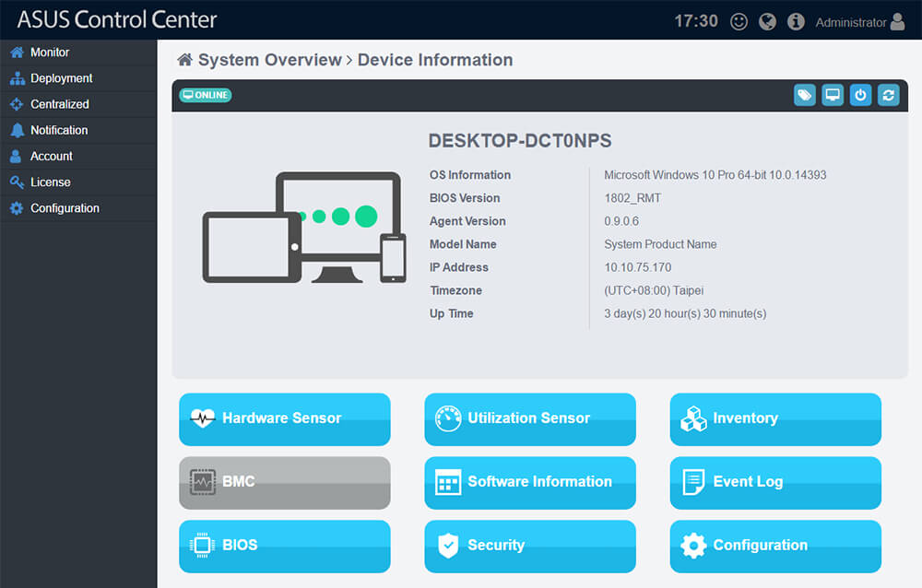Select Account in the sidebar
The image size is (922, 588).
coord(78,156)
